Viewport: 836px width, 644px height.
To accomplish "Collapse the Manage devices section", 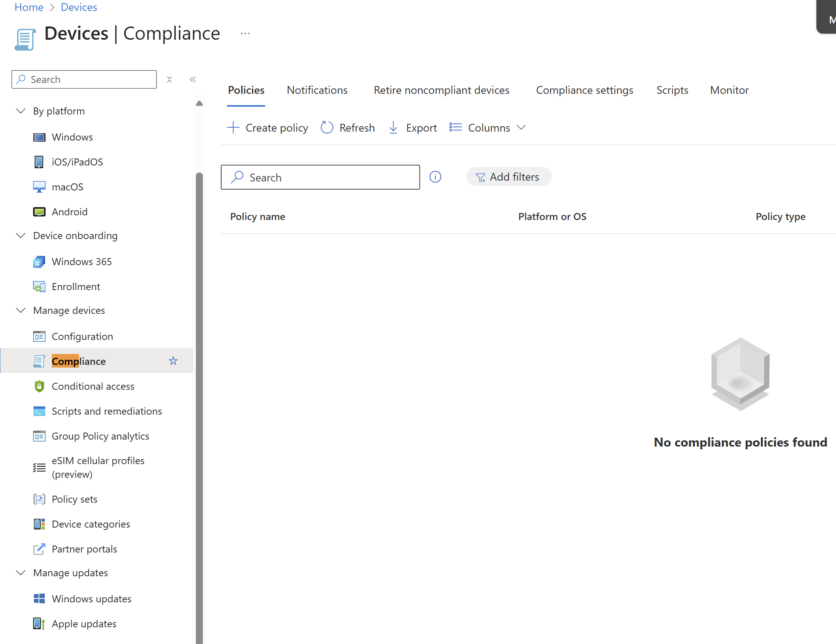I will click(21, 310).
